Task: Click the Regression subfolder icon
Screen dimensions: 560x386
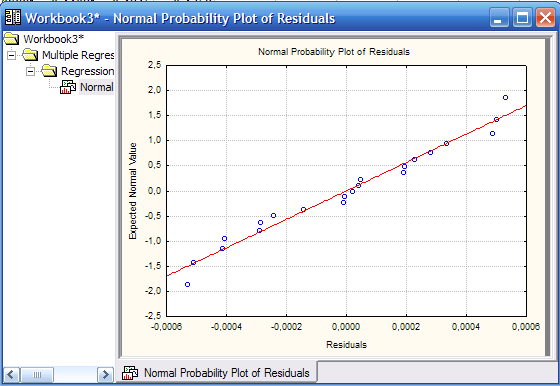Action: [49, 71]
